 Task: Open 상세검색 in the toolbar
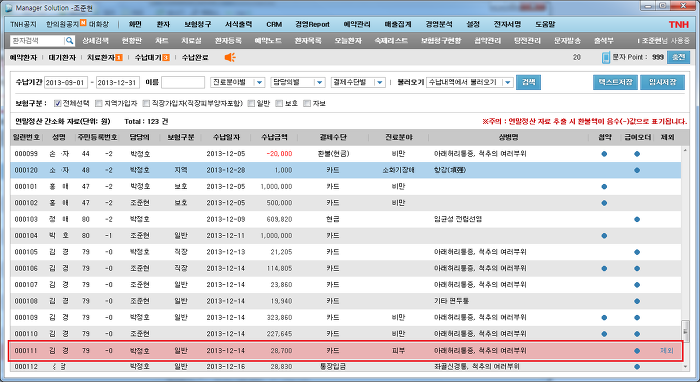(95, 41)
